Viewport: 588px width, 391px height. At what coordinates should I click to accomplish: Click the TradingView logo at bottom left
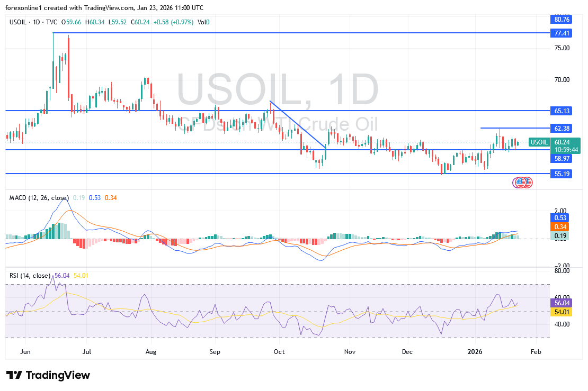click(x=48, y=375)
